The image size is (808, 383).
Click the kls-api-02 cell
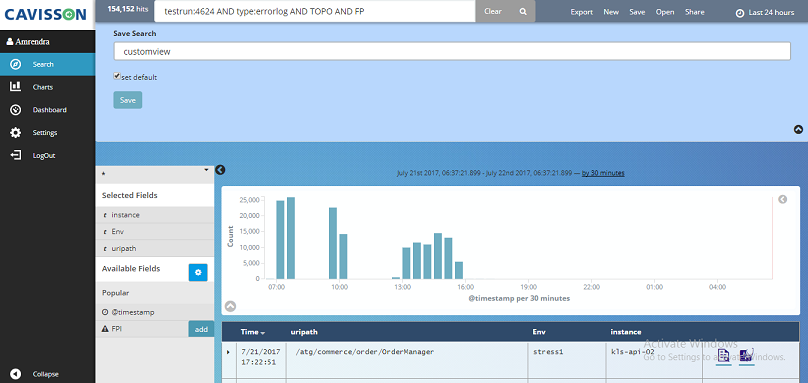(x=632, y=352)
